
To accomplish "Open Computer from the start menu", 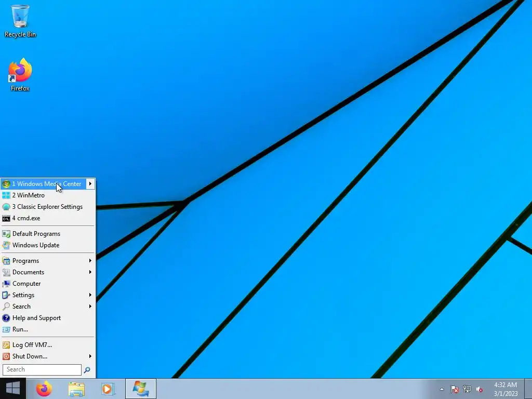I will (48, 284).
